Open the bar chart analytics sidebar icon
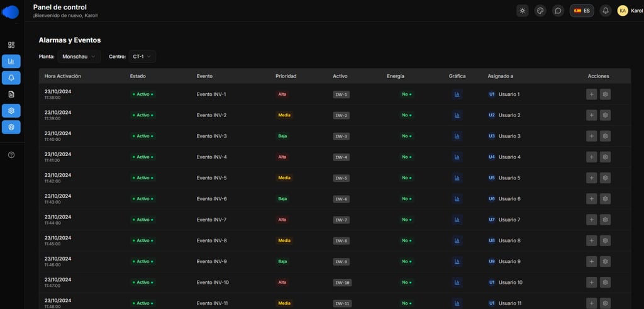The height and width of the screenshot is (309, 644). coord(11,61)
